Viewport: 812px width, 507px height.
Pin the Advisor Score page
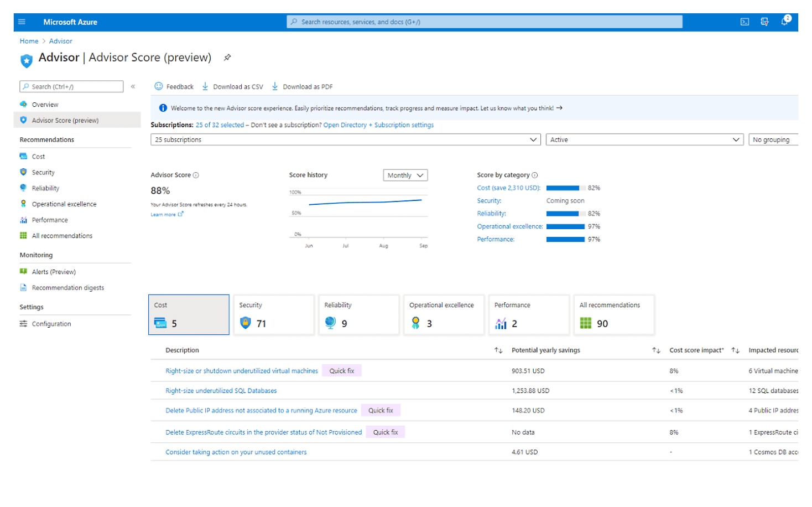click(x=227, y=58)
